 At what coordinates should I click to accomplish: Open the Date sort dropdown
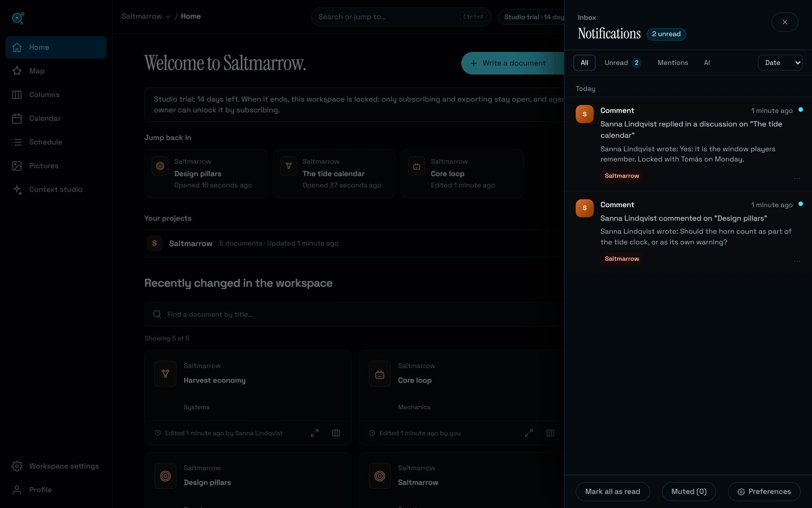(780, 63)
